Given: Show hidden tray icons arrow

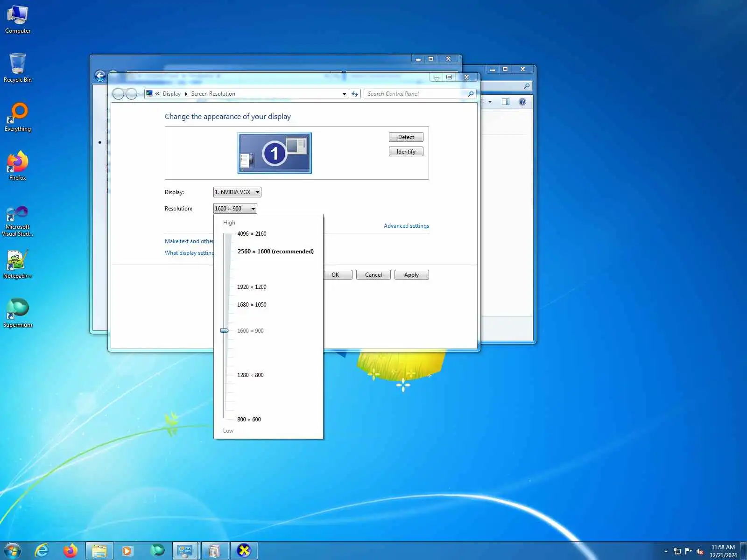Looking at the screenshot, I should coord(666,551).
